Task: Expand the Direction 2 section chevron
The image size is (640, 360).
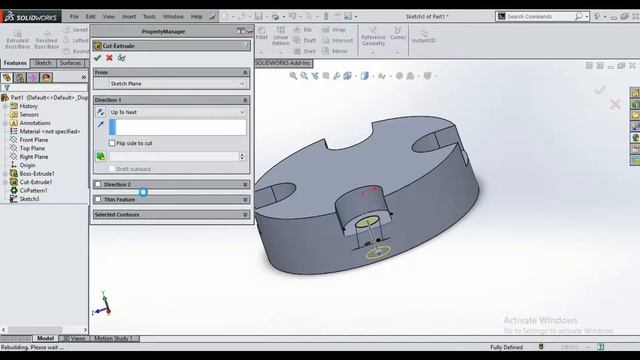Action: [x=245, y=184]
